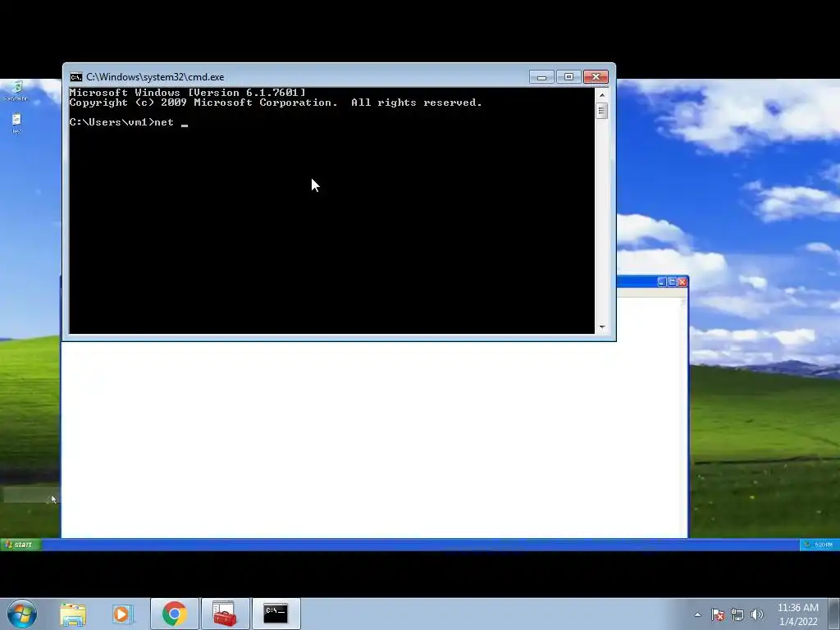Minimize the cmd.exe window
840x630 pixels.
(x=541, y=77)
